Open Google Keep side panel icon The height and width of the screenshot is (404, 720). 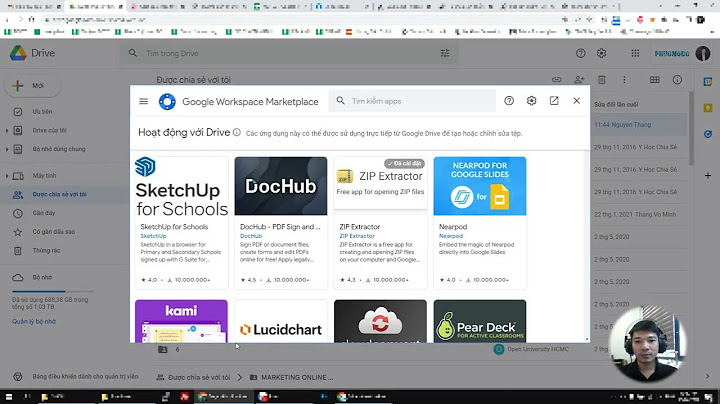[x=708, y=108]
